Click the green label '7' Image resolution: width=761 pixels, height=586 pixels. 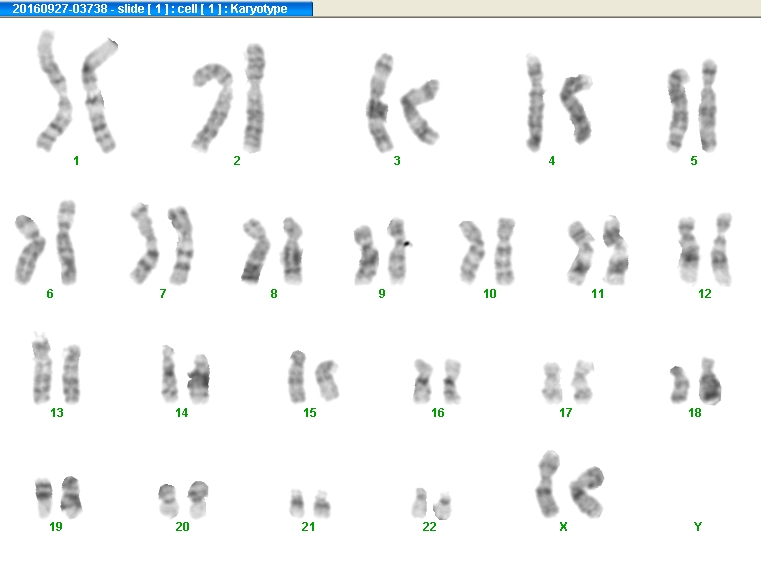tap(163, 294)
